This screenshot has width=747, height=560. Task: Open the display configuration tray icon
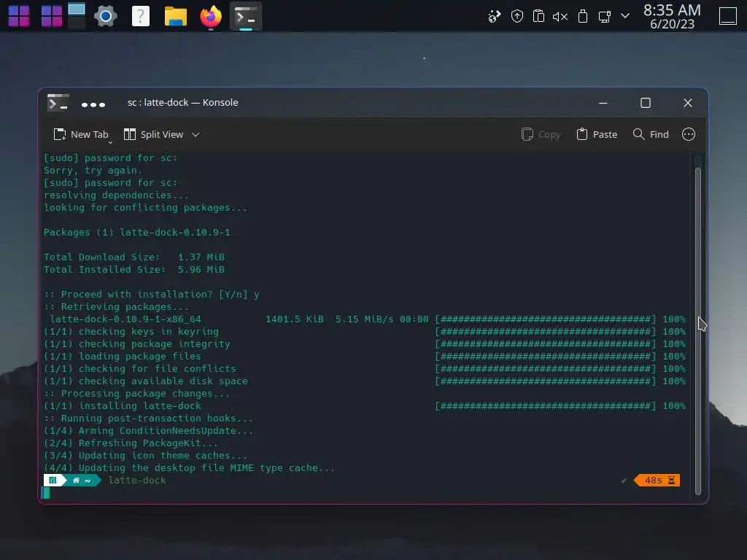click(604, 17)
